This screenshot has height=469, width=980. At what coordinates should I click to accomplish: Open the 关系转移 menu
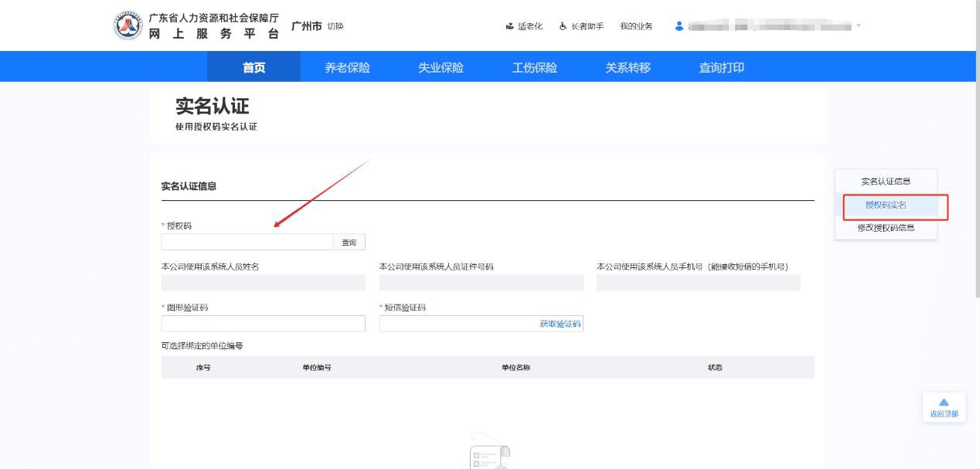pos(628,67)
